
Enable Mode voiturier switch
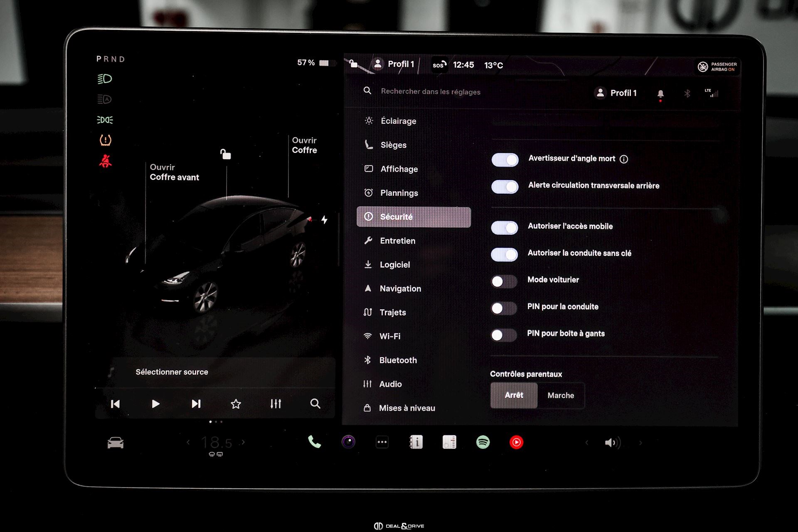[504, 281]
